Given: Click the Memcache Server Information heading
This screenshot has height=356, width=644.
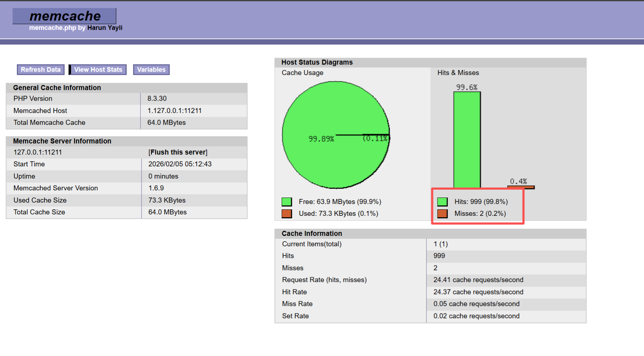Looking at the screenshot, I should point(62,141).
